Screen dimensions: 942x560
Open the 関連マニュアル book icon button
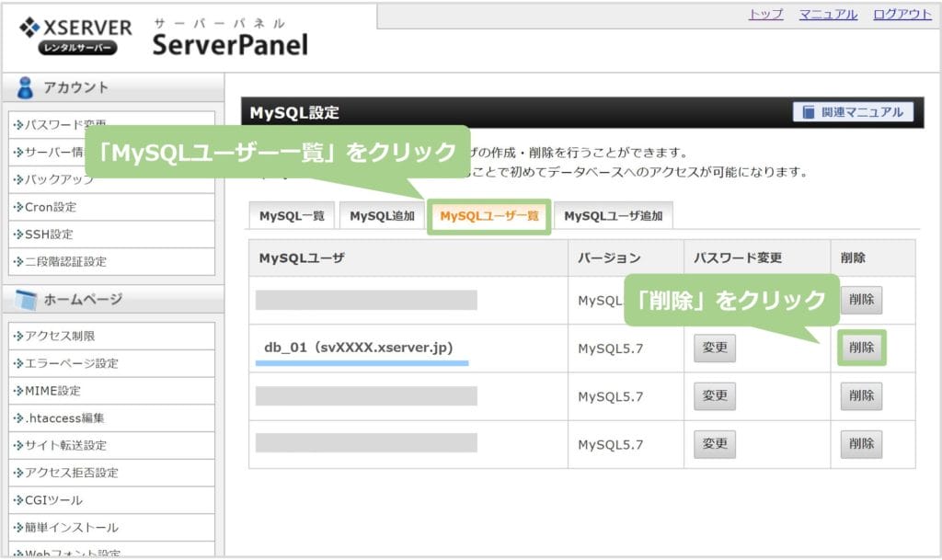(852, 112)
